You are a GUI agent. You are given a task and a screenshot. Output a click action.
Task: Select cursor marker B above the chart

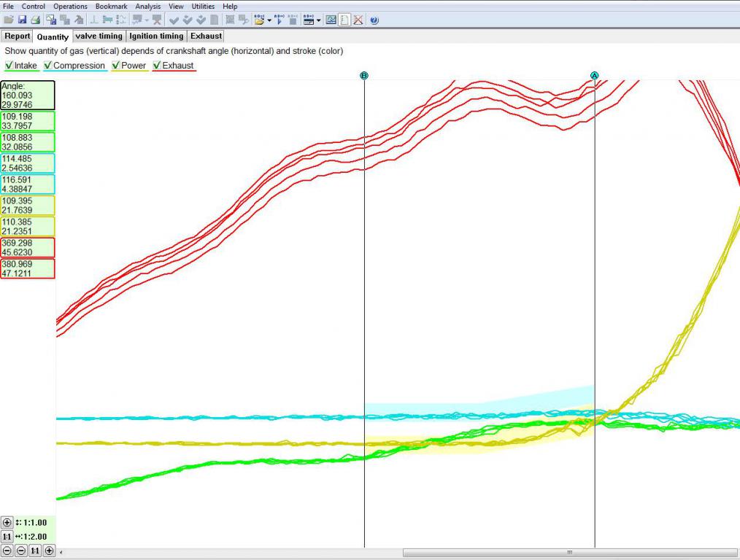[364, 75]
